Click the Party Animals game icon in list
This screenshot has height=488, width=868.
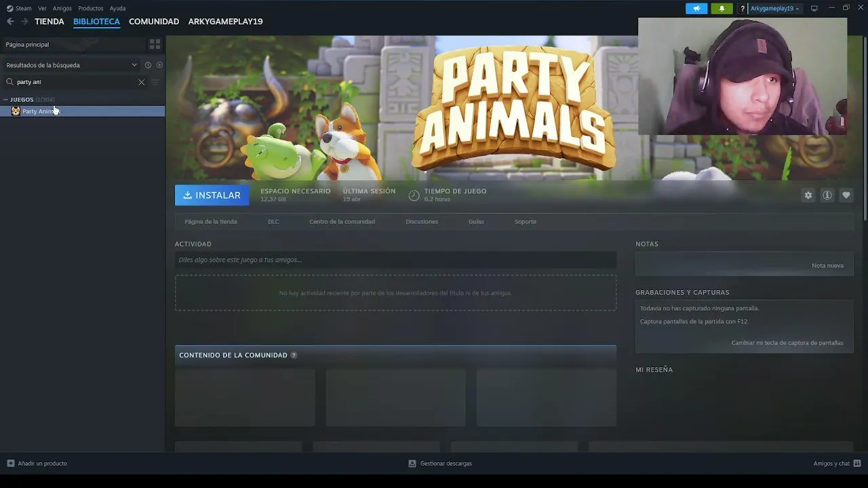(x=16, y=111)
